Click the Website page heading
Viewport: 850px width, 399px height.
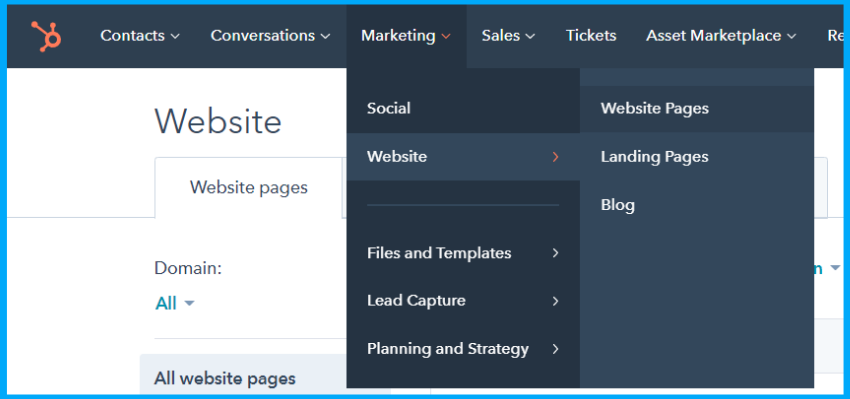(x=218, y=121)
